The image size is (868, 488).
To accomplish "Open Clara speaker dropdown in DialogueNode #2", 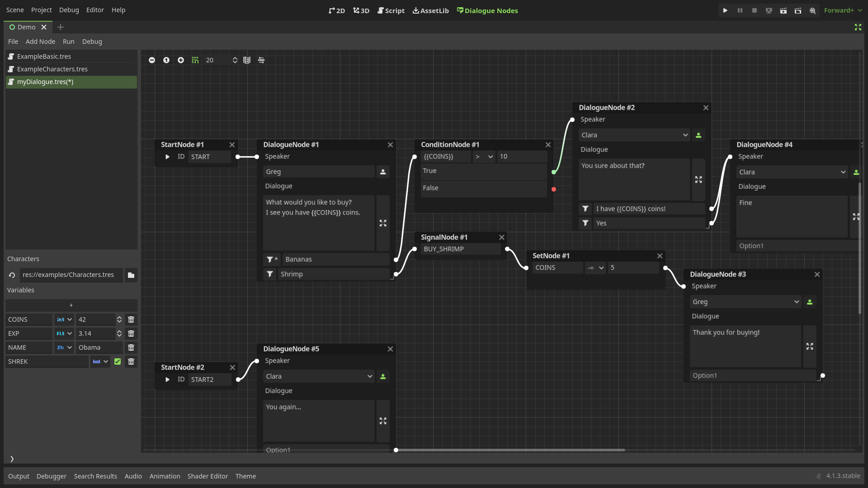I will pos(634,135).
